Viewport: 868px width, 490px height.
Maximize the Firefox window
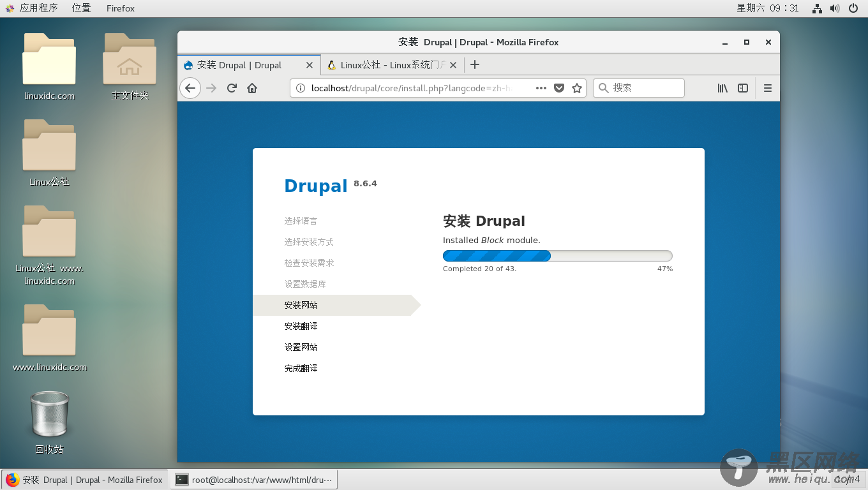tap(747, 42)
